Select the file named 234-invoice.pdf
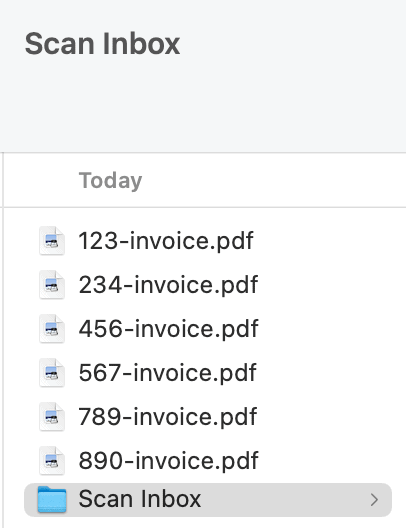Image resolution: width=406 pixels, height=528 pixels. pyautogui.click(x=168, y=285)
